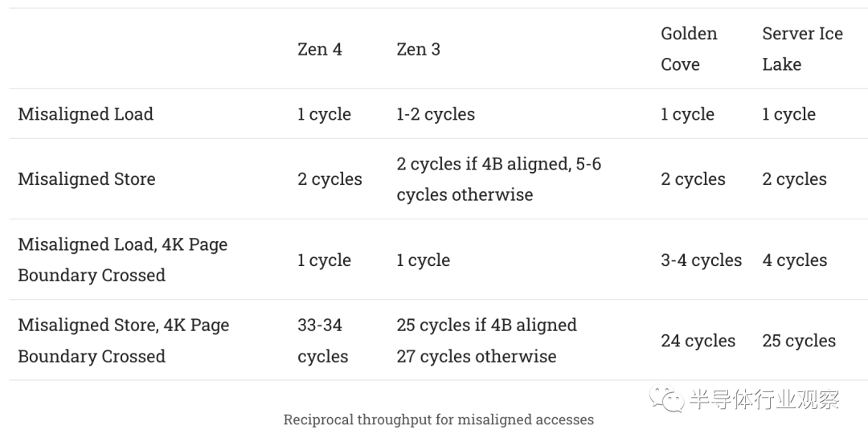Select the 33-34 cycles cell

[x=322, y=341]
